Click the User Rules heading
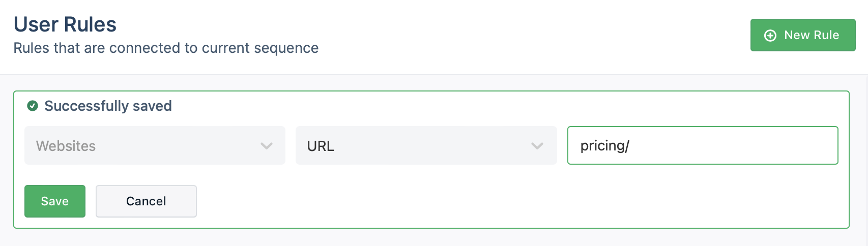The image size is (868, 246). click(x=65, y=24)
